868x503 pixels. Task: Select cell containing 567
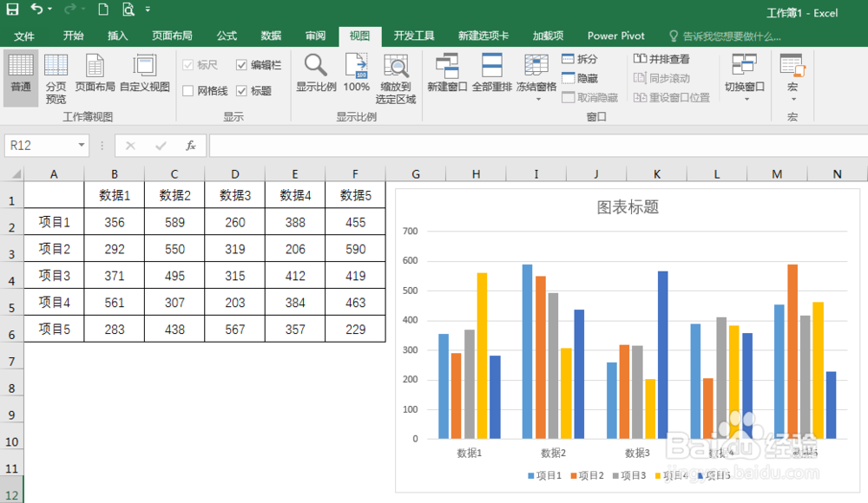(234, 329)
